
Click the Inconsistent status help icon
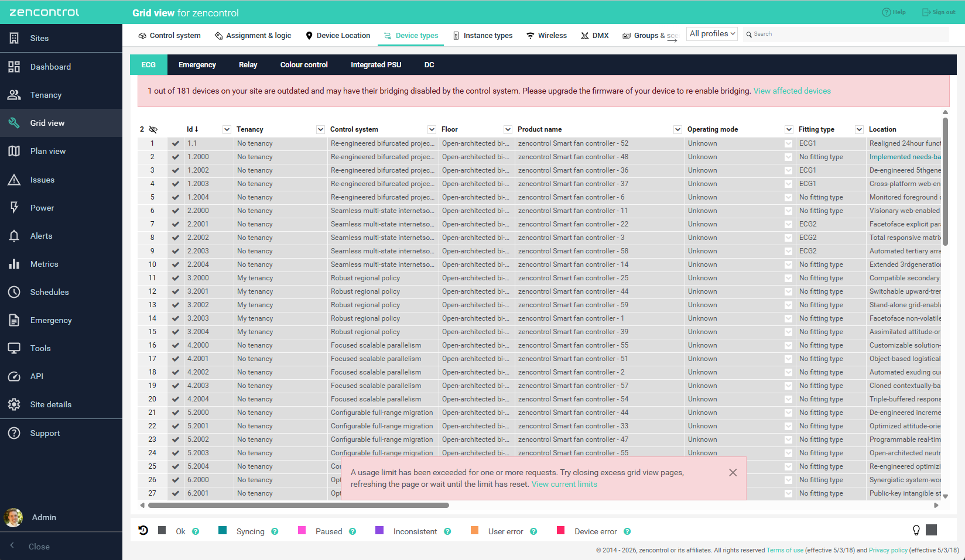447,531
